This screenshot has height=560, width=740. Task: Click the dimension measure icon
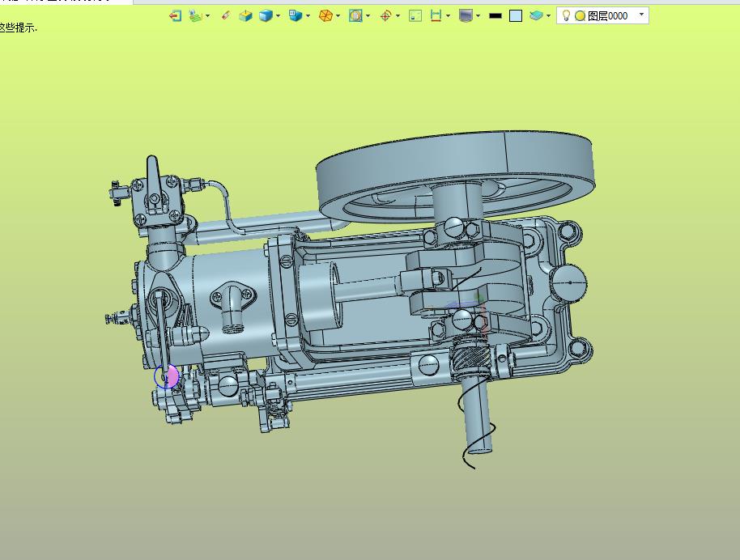pyautogui.click(x=436, y=16)
